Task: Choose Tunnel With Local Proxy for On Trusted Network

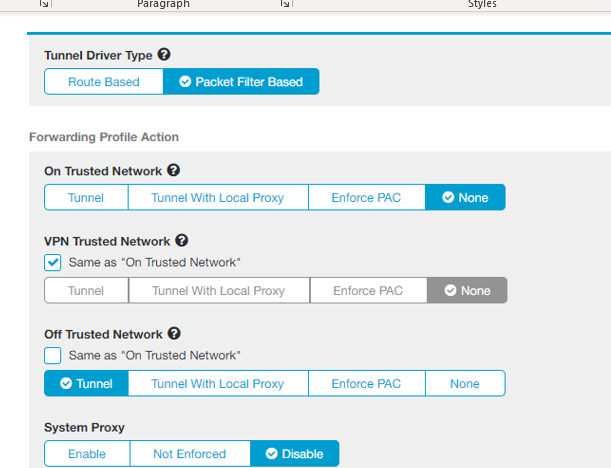Action: click(x=218, y=197)
